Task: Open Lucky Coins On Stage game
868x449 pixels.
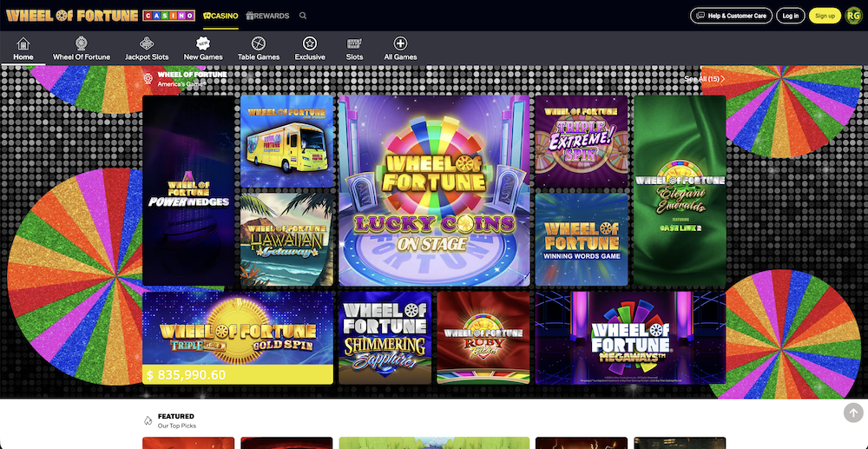Action: (434, 190)
